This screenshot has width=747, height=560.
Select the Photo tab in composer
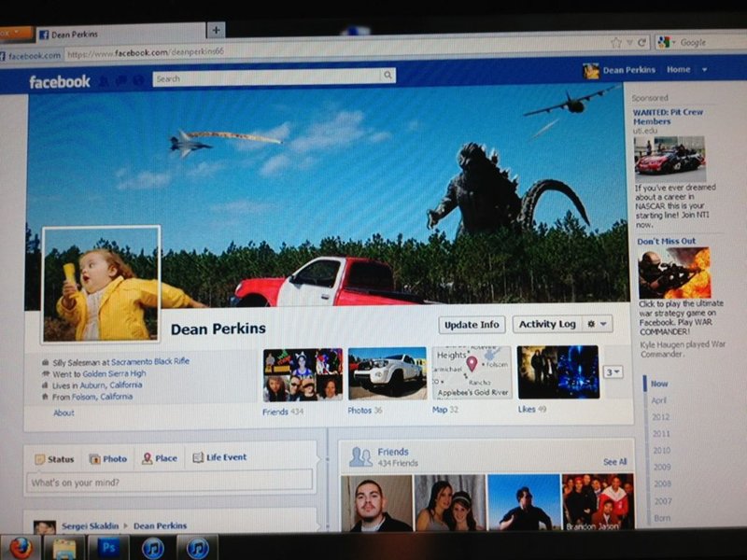[108, 459]
